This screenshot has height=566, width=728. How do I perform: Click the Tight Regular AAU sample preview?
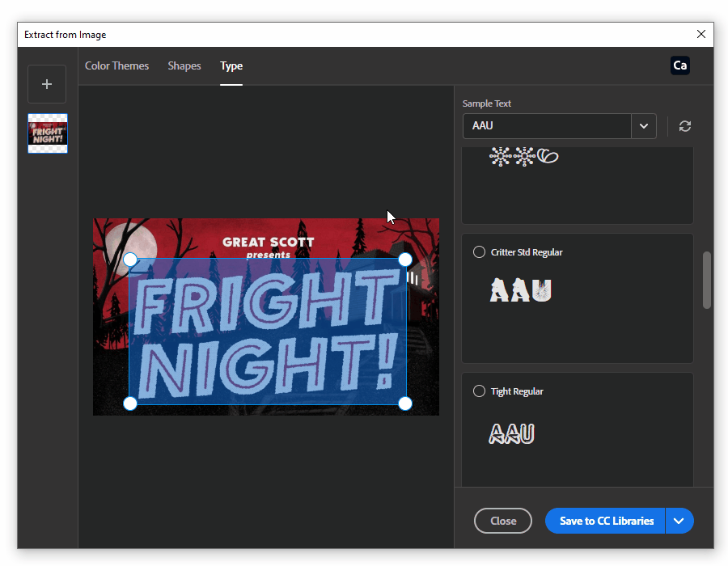tap(512, 433)
